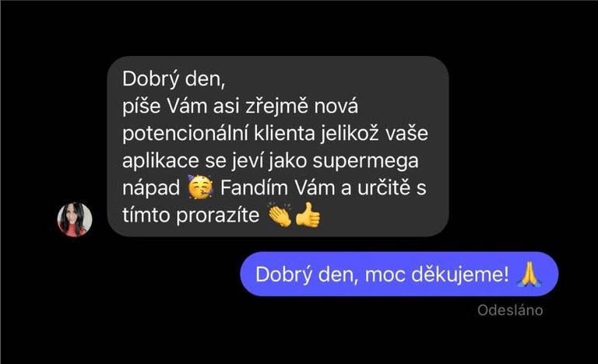Tap the clapping hands emoji

tap(280, 215)
